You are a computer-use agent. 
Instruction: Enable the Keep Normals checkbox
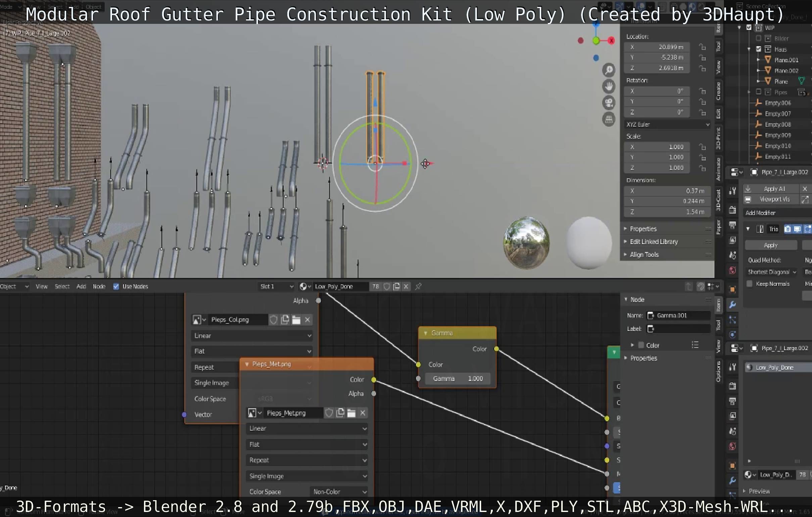[x=749, y=284]
